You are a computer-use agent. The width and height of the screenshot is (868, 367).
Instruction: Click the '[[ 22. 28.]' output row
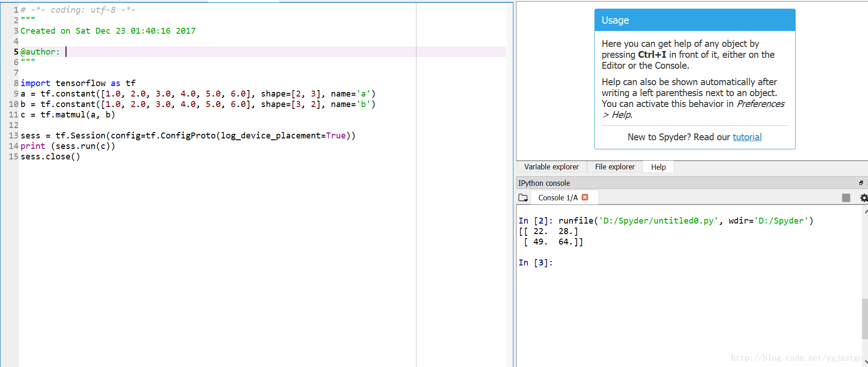coord(548,231)
